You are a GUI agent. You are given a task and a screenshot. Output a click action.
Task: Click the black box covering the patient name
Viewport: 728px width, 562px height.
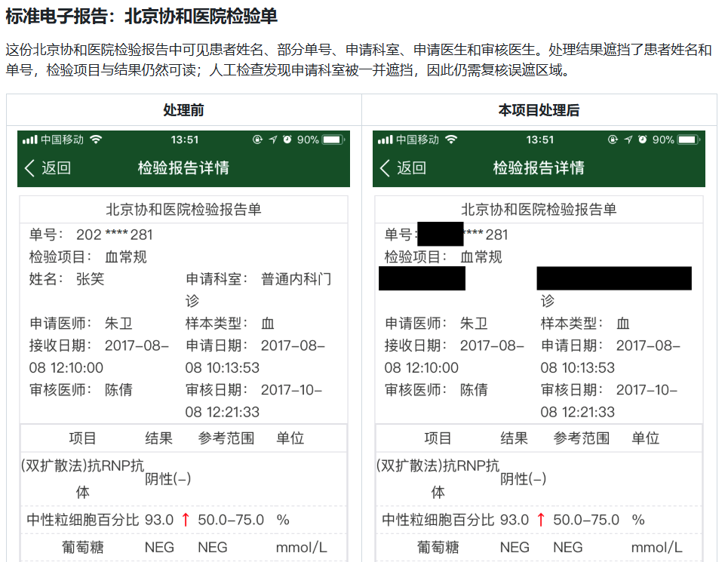pyautogui.click(x=422, y=278)
